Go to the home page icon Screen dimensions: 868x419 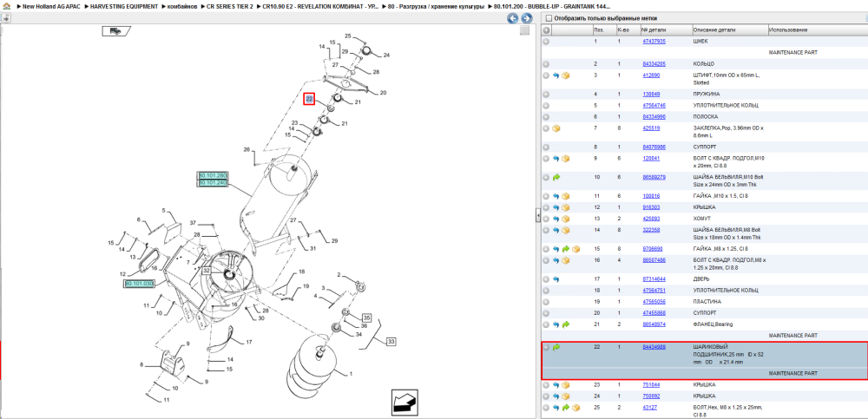6,6
